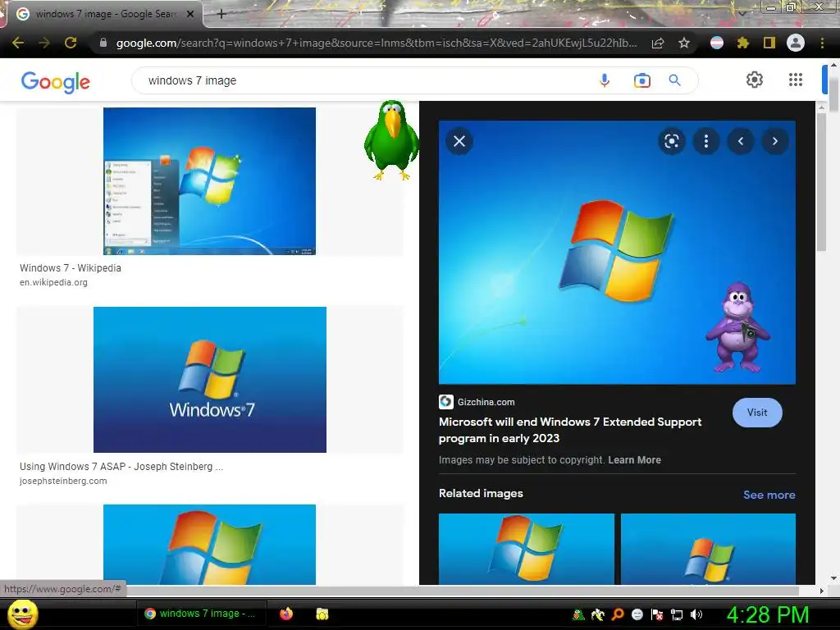840x630 pixels.
Task: Open the smiley face Start button
Action: (22, 614)
